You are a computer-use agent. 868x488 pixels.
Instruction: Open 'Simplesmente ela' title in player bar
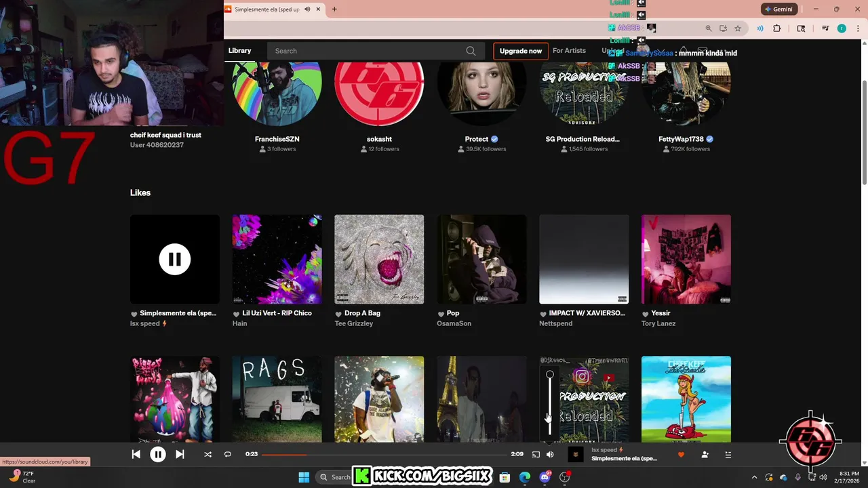[624, 459]
